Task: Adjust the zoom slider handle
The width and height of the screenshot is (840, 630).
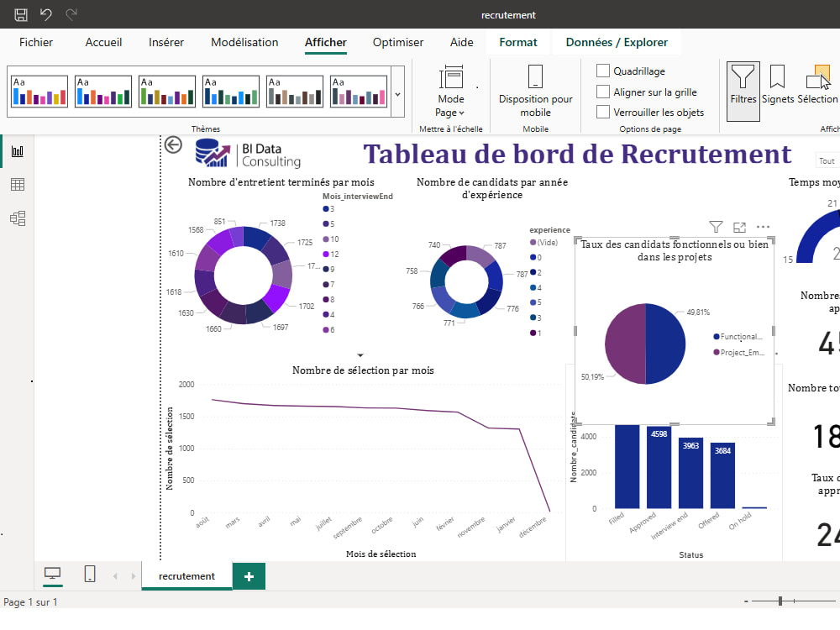Action: tap(780, 601)
